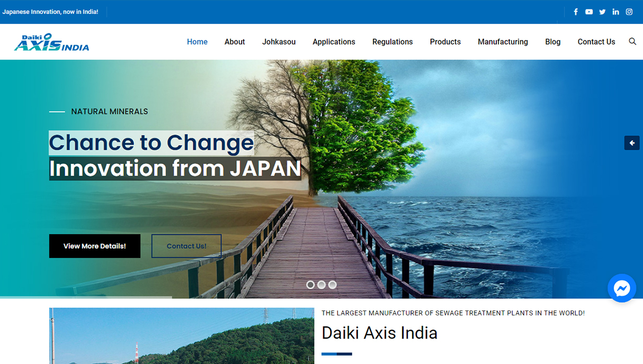Open the Messenger chat bubble

pos(622,288)
